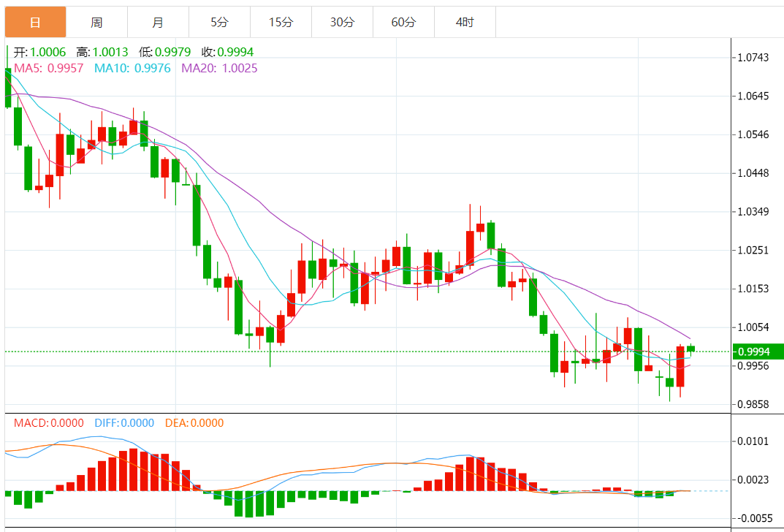The height and width of the screenshot is (532, 784).
Task: Open the 4时 timeframe tab
Action: [465, 22]
